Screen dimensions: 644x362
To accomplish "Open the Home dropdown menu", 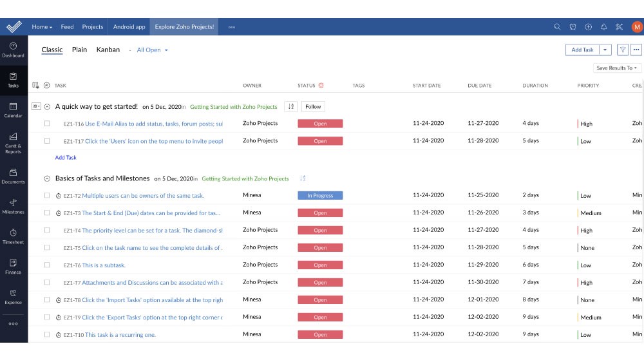I will pyautogui.click(x=42, y=26).
